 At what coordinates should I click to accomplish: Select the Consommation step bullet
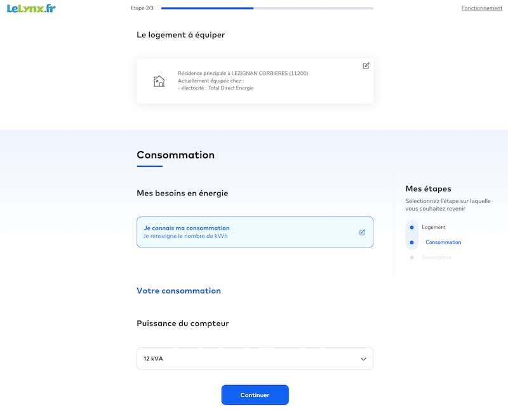point(411,242)
